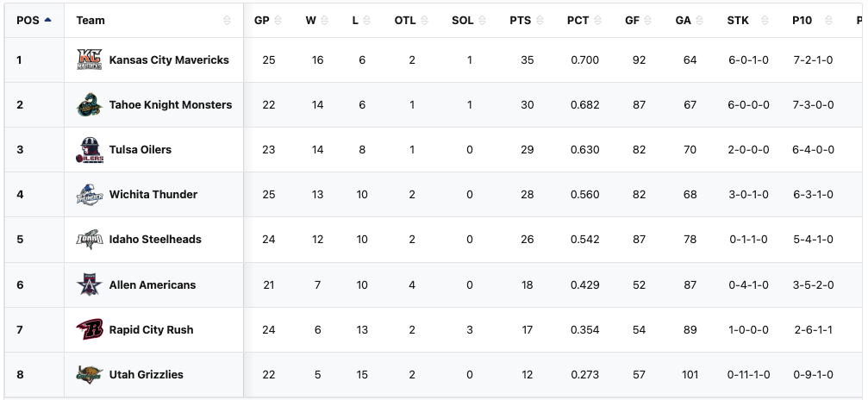The width and height of the screenshot is (868, 400).
Task: Open Utah Grizzlies team page
Action: 147,374
